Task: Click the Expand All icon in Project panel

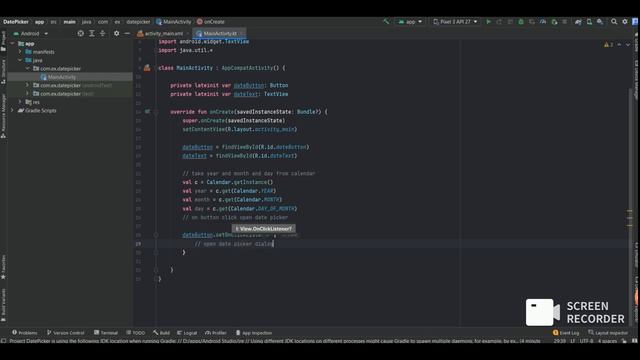Action: coord(91,33)
